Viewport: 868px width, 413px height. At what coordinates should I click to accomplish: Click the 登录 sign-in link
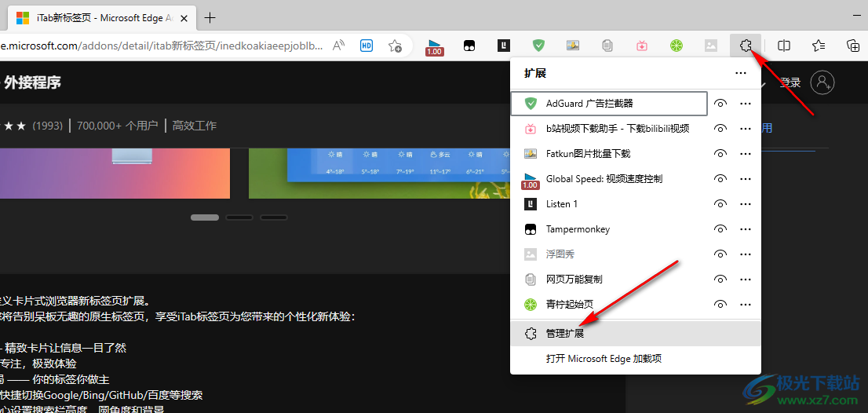[790, 82]
